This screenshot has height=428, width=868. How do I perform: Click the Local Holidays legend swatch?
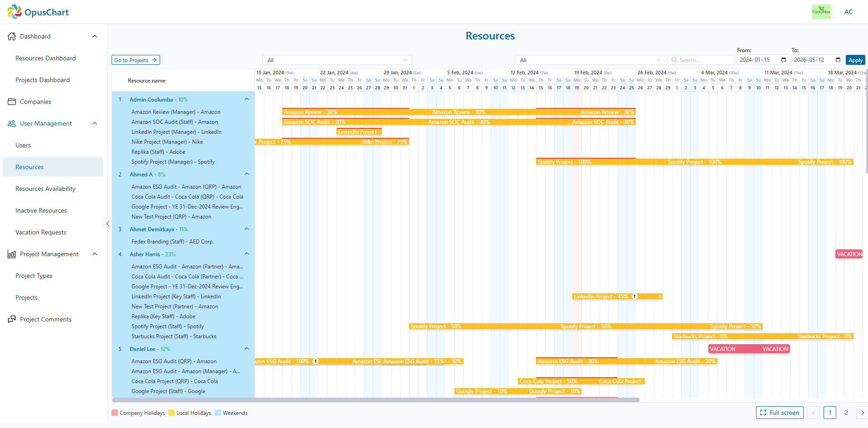pyautogui.click(x=171, y=413)
